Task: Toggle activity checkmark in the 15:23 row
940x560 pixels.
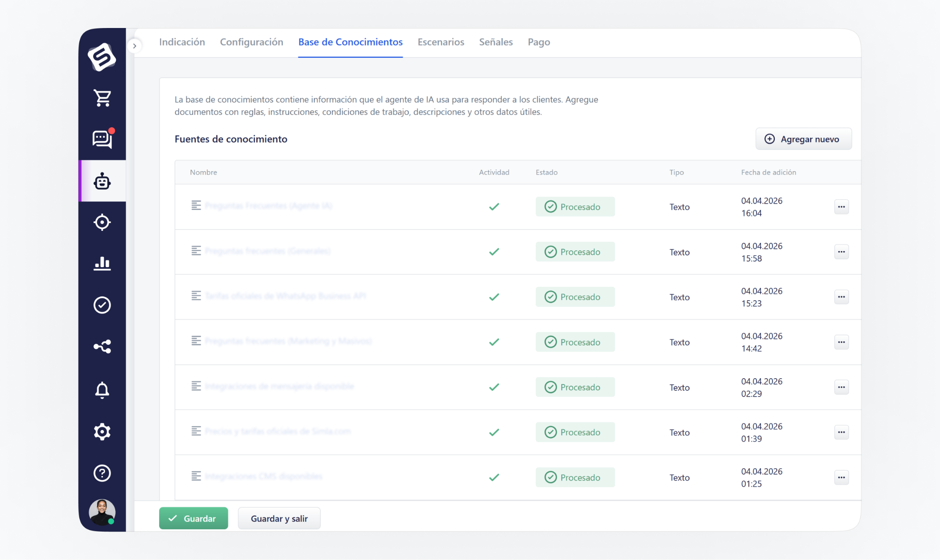Action: point(494,297)
